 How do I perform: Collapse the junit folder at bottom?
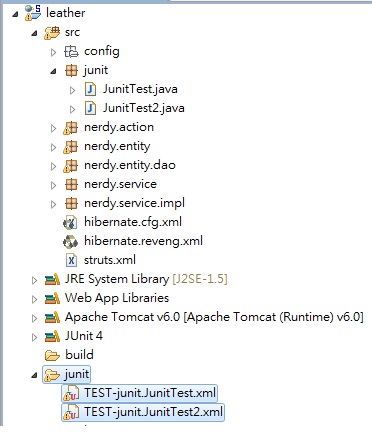(x=34, y=375)
